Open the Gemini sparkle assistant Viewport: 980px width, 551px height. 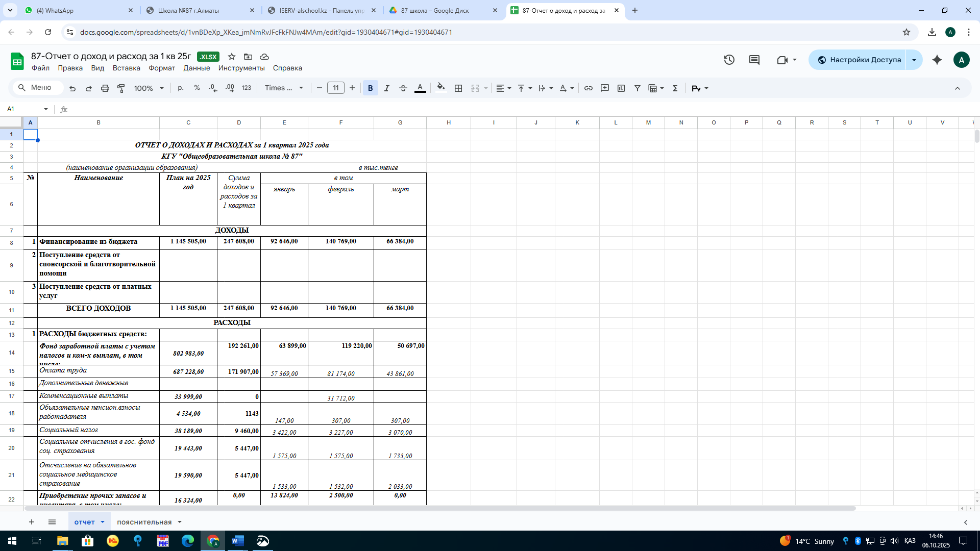pos(937,60)
